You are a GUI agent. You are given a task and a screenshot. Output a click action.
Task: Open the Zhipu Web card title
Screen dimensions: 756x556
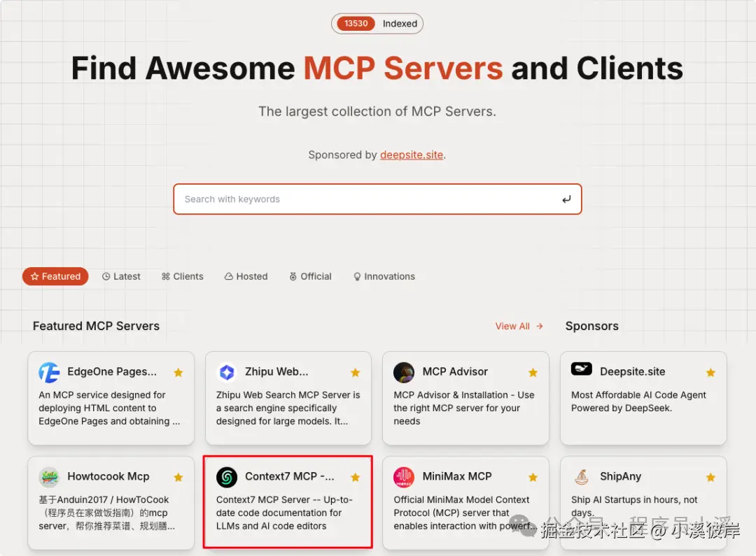point(276,371)
